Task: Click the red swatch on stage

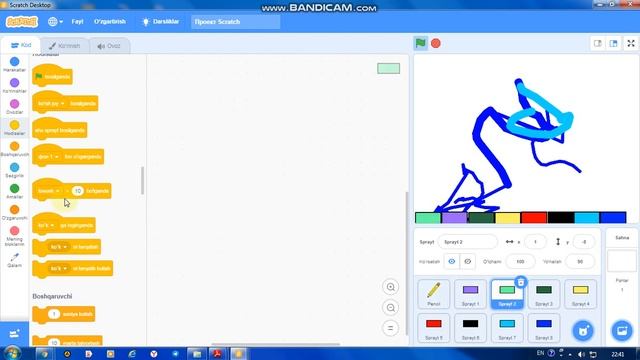Action: 534,218
